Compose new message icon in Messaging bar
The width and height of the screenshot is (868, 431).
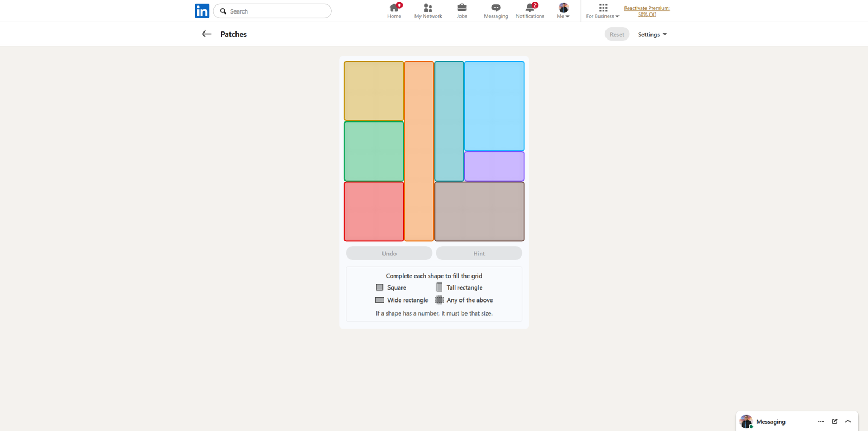coord(834,421)
